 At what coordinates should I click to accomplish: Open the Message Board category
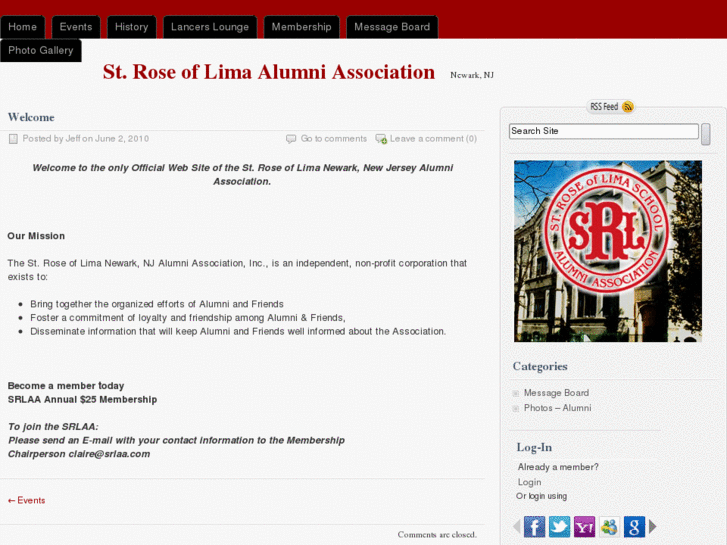point(556,393)
